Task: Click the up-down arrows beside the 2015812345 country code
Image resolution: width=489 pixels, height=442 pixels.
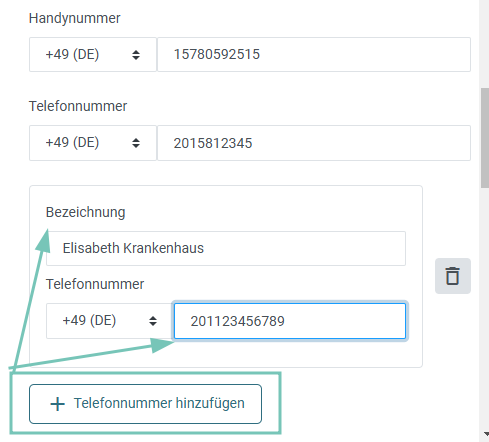Action: 136,143
